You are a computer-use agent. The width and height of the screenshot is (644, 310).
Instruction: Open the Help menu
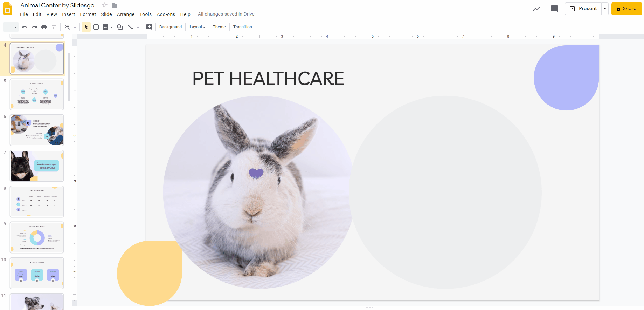185,14
